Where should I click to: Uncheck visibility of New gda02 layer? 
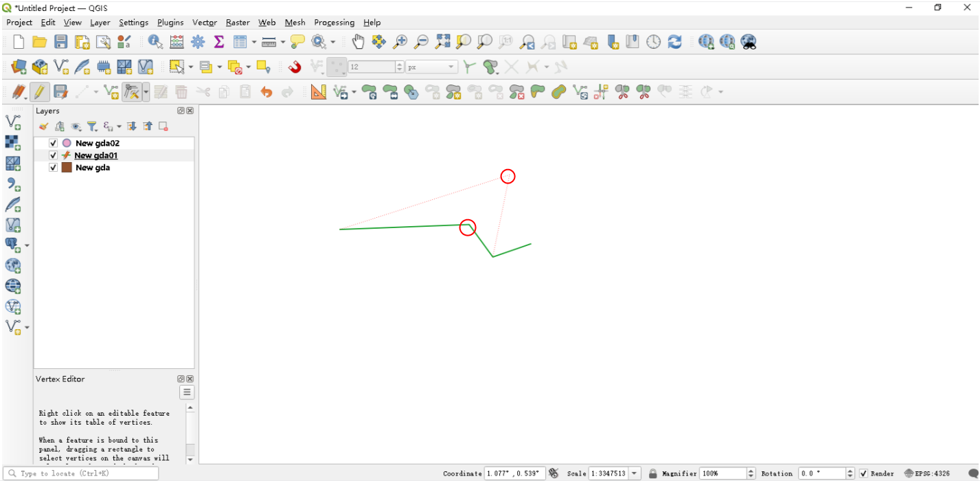tap(53, 143)
